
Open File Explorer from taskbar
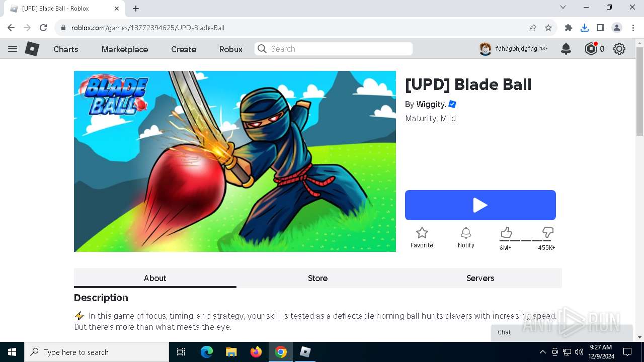(231, 352)
